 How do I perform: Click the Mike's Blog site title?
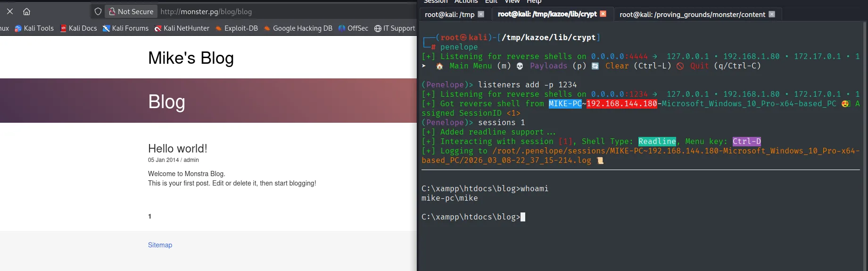(x=191, y=58)
